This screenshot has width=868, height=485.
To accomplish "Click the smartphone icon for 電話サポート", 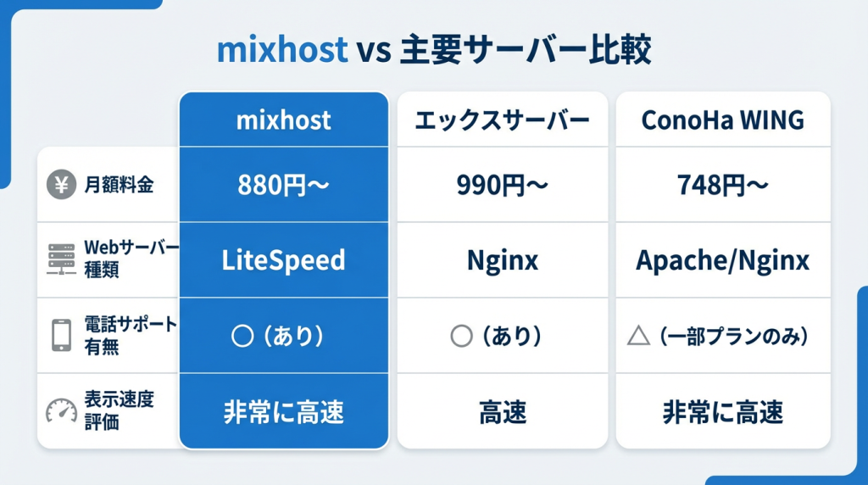I will (x=61, y=334).
